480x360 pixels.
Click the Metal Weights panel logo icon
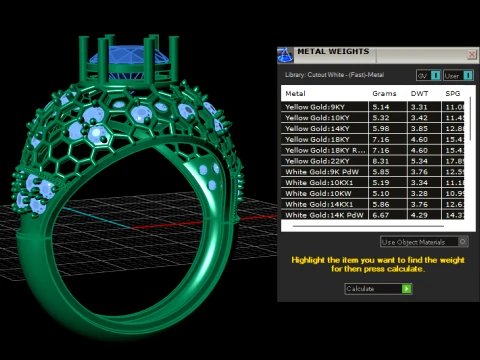pos(285,55)
